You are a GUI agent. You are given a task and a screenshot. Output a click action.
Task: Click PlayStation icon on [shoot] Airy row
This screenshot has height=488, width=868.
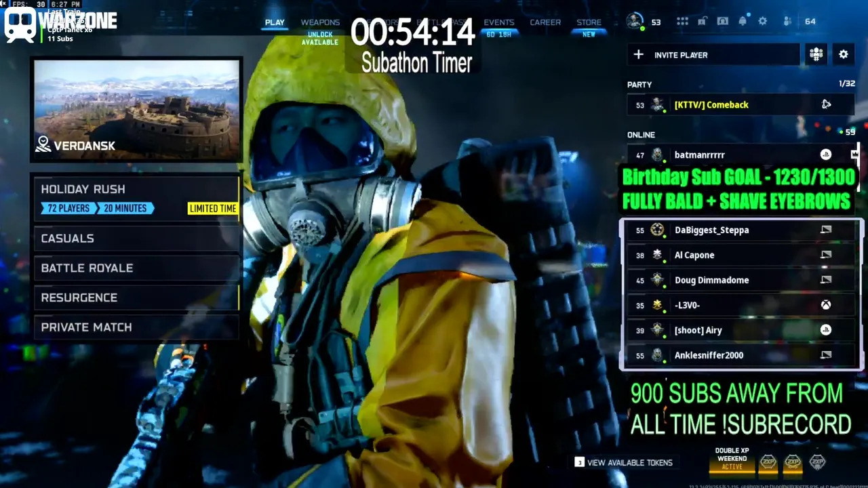825,330
